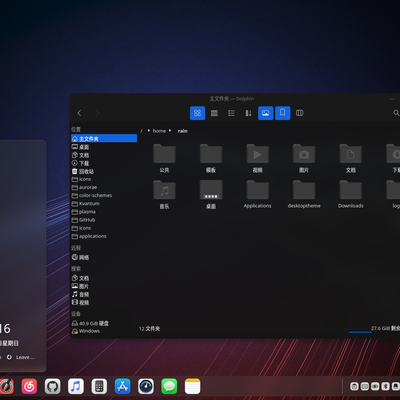This screenshot has width=400, height=400.
Task: Click the Bluetooth icon in system tray
Action: [x=385, y=386]
